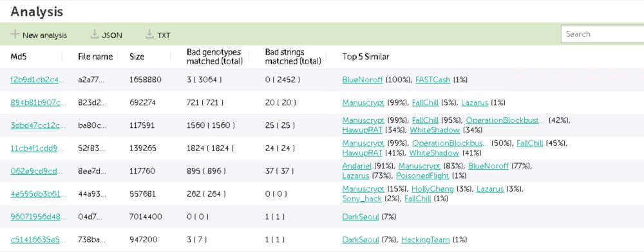644x252 pixels.
Task: Open the 11cb4f1cdd9 Md5 hash link
Action: tap(37, 148)
